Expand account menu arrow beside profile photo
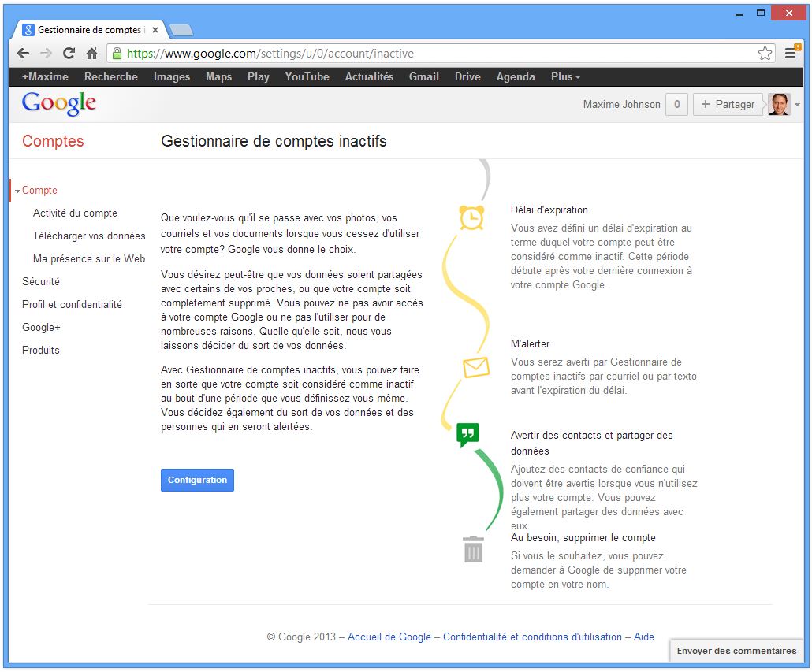The width and height of the screenshot is (812, 672). coord(797,105)
